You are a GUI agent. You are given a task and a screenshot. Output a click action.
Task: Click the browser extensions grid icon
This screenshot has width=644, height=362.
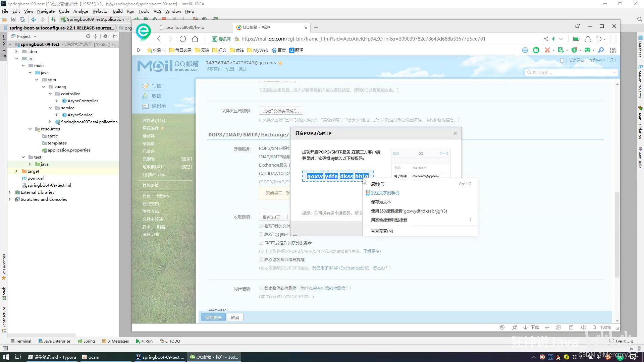(x=613, y=50)
